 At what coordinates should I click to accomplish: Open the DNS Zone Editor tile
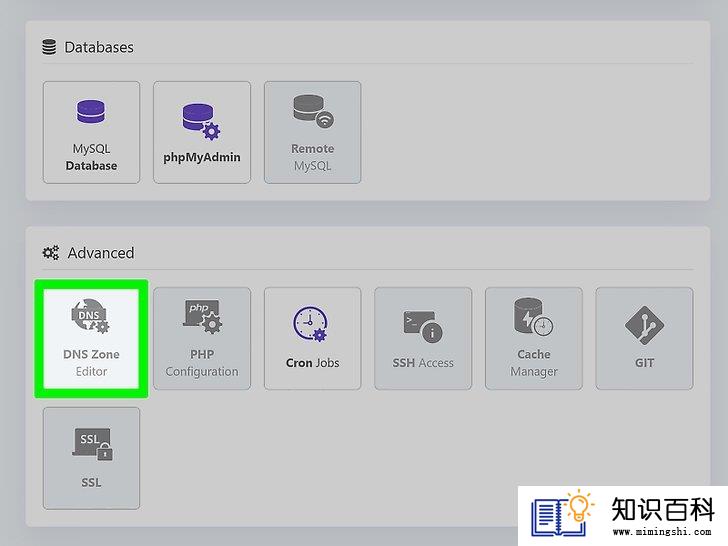coord(91,338)
